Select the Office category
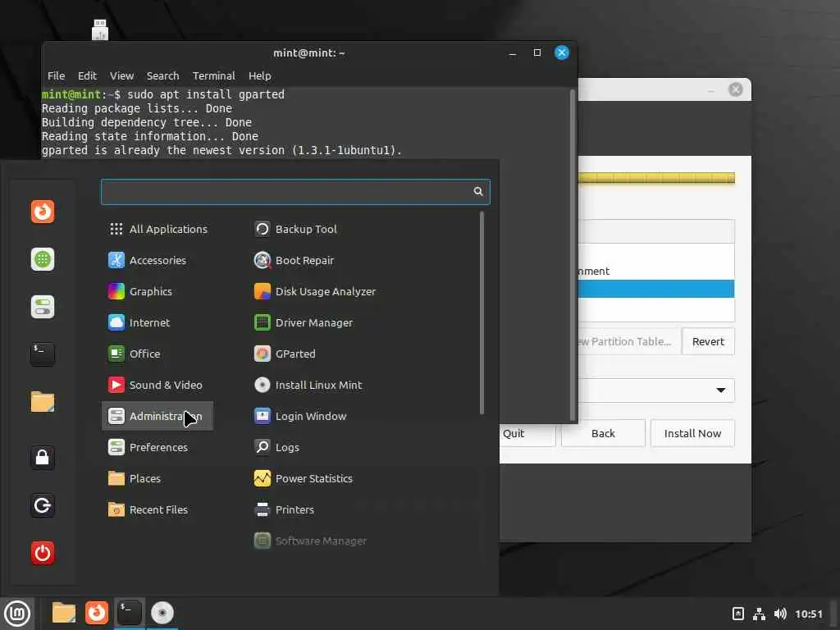Screen dimensions: 840x630 157,354
